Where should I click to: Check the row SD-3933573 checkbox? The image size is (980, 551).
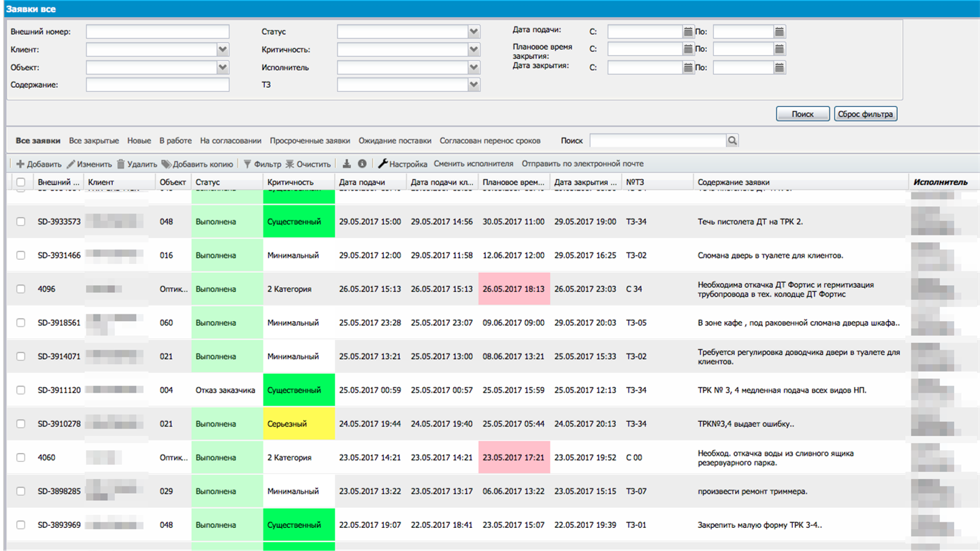(20, 222)
